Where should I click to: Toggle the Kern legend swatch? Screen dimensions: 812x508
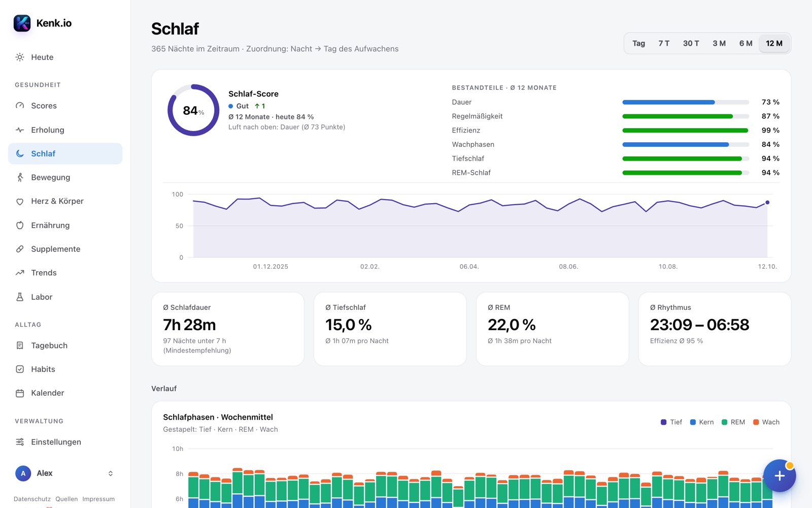693,422
